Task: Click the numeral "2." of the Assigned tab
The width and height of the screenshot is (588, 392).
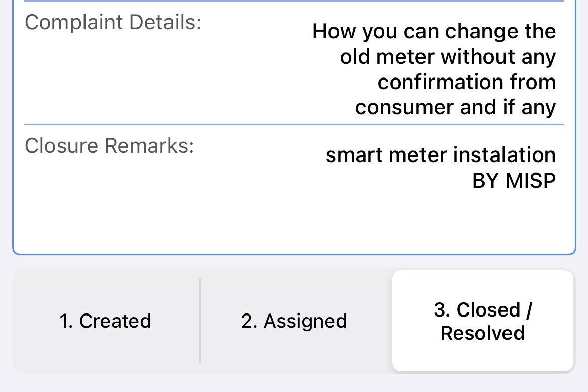Action: point(249,321)
